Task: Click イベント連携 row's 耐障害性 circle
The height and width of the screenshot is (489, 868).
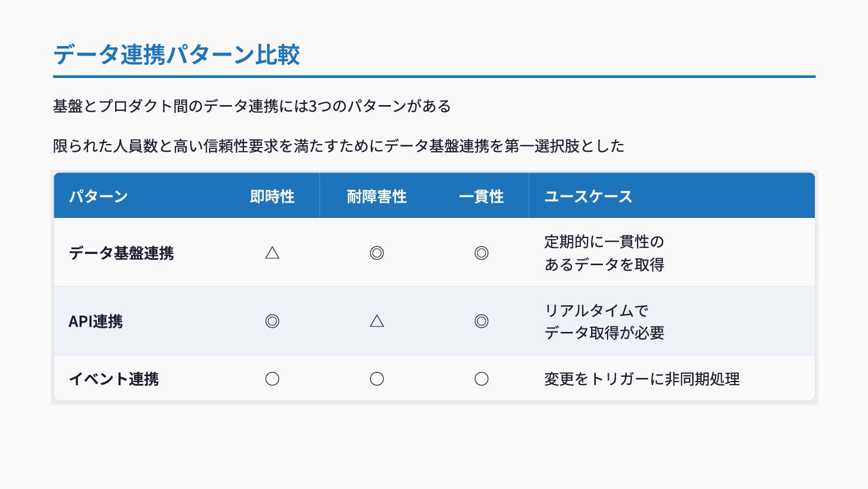Action: [x=377, y=379]
